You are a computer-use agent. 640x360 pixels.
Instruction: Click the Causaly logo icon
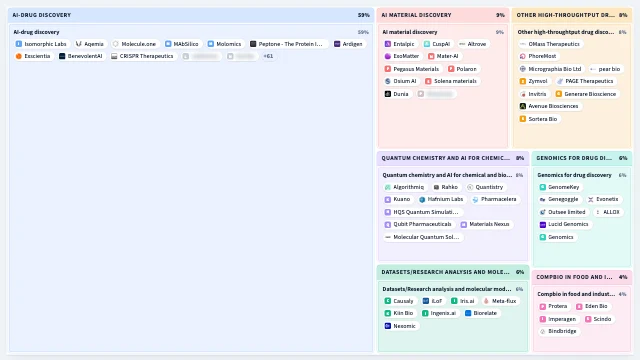tap(388, 301)
